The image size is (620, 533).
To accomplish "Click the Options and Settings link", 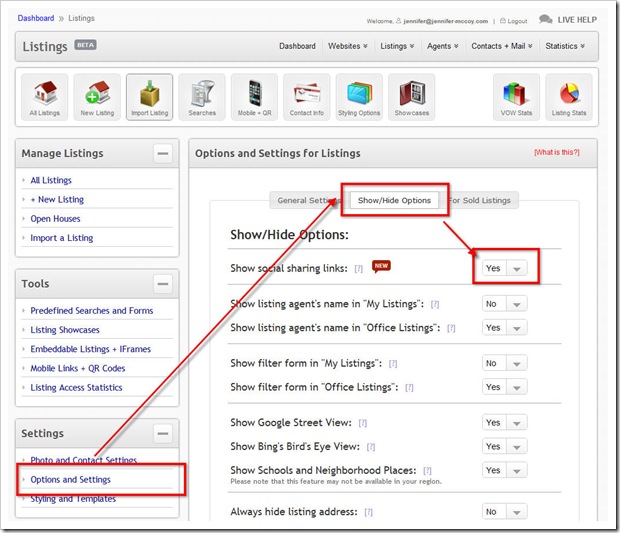I will [x=71, y=480].
